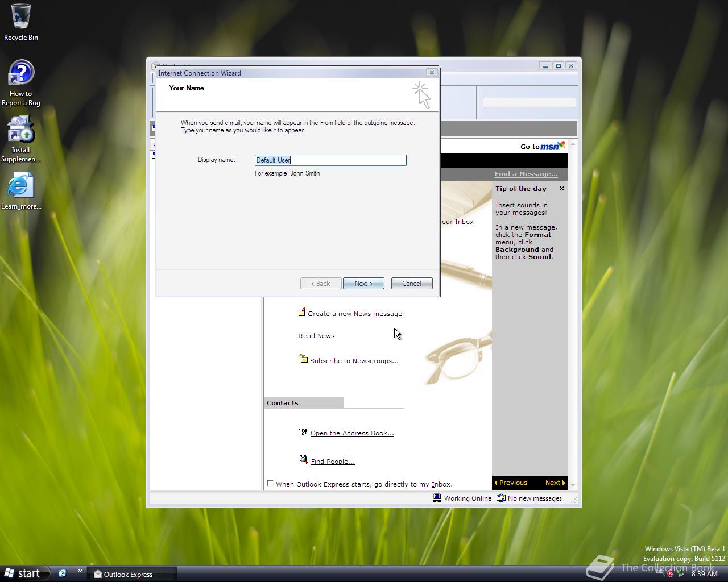728x582 pixels.
Task: Click the scrollbar up arrow in Outlook Express
Action: [573, 144]
